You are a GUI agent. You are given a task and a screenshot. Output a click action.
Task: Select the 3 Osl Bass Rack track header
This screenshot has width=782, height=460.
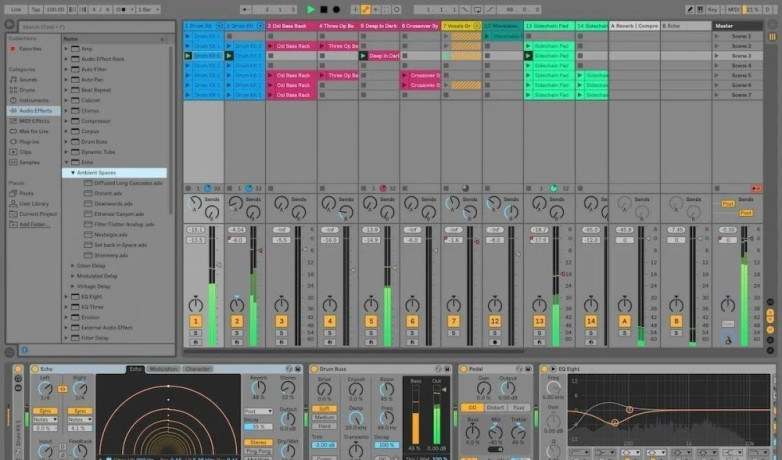point(291,25)
